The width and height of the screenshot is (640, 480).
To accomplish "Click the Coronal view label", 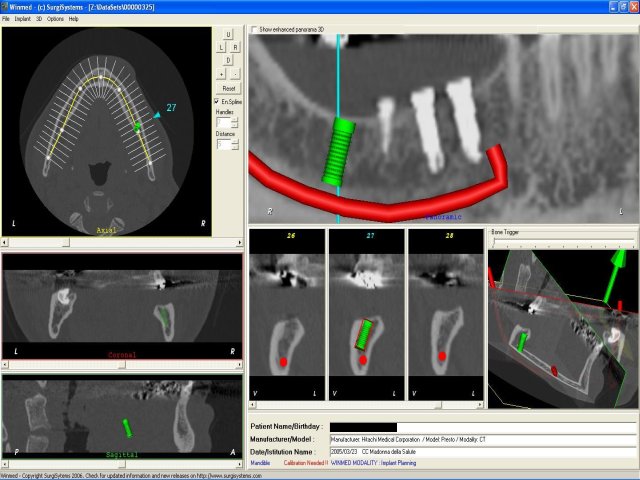I will 122,355.
